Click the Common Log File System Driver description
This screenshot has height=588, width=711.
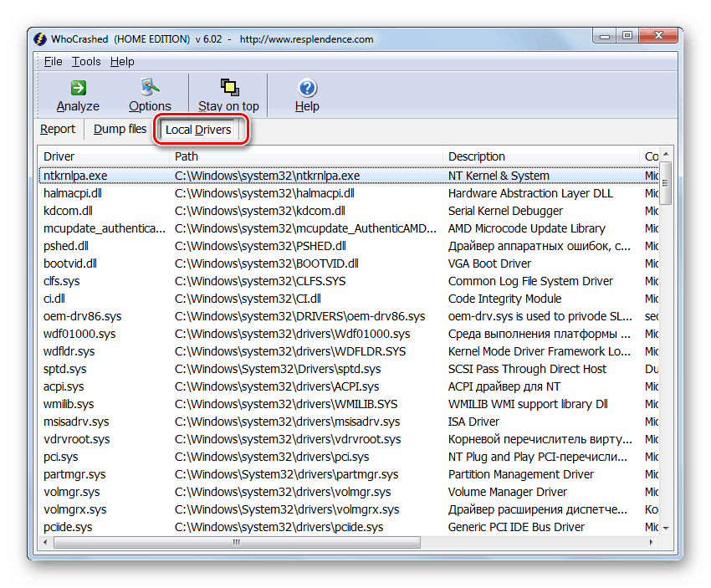pos(530,282)
